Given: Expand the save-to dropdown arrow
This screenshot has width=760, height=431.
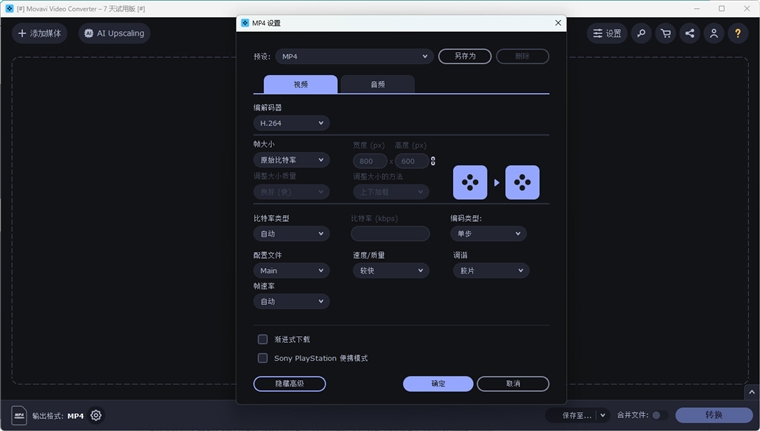Looking at the screenshot, I should pos(602,415).
